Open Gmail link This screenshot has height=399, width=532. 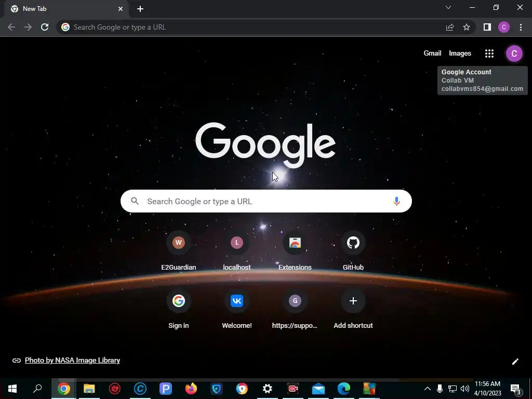pyautogui.click(x=432, y=54)
